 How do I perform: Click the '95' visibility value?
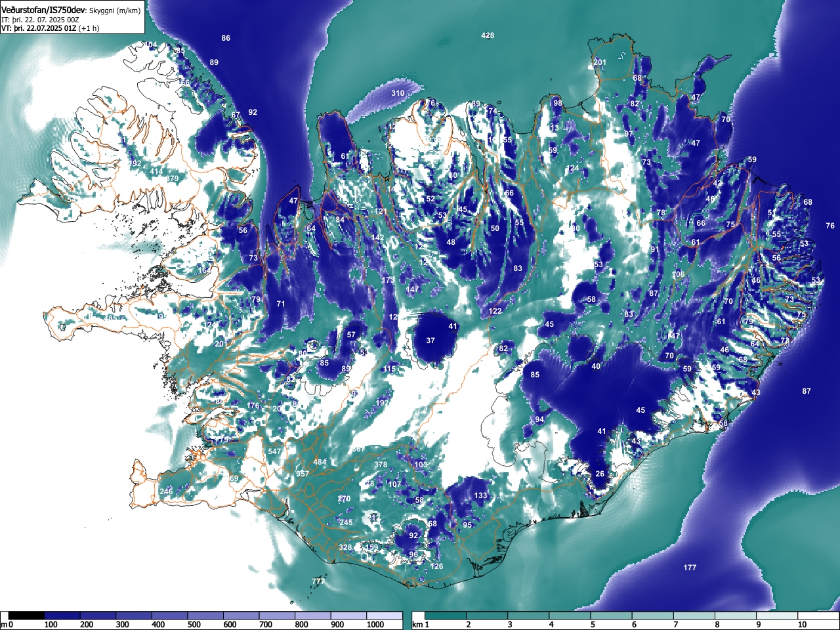[x=467, y=525]
